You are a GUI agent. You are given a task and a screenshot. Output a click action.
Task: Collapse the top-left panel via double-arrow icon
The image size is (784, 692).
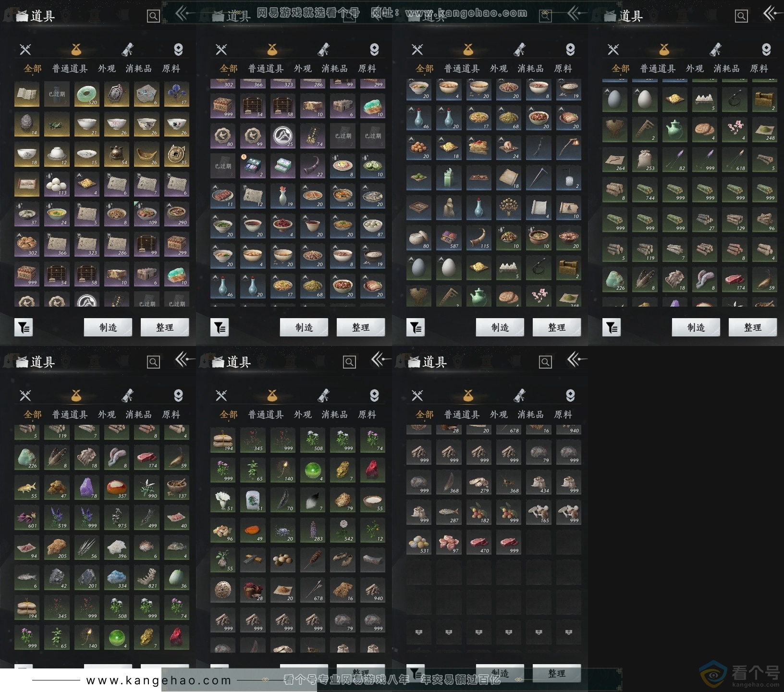(x=184, y=14)
